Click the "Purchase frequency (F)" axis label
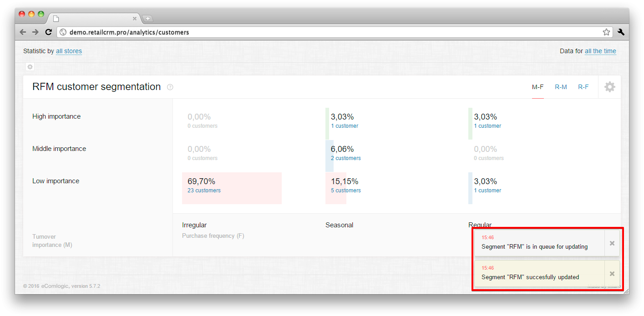The width and height of the screenshot is (644, 316). point(213,236)
